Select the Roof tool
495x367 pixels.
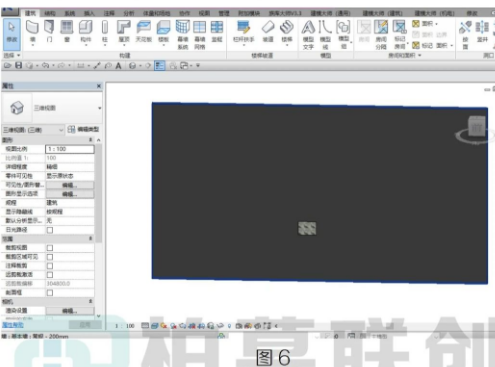(x=124, y=32)
